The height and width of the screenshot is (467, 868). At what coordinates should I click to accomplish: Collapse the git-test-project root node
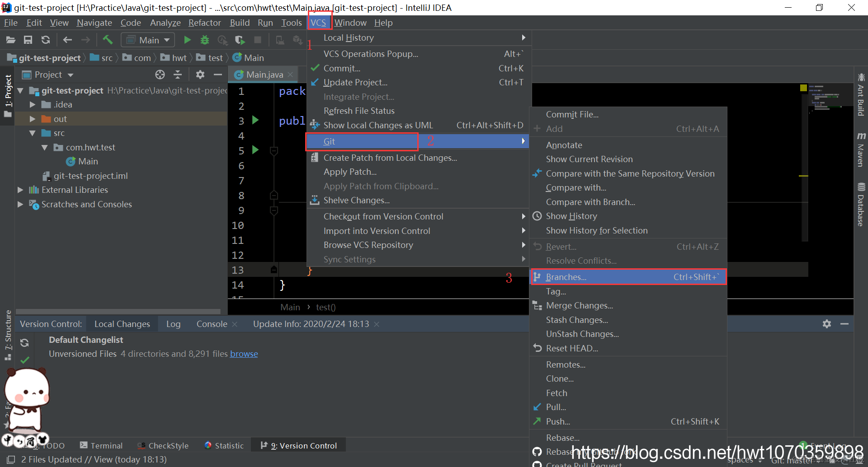pos(20,91)
